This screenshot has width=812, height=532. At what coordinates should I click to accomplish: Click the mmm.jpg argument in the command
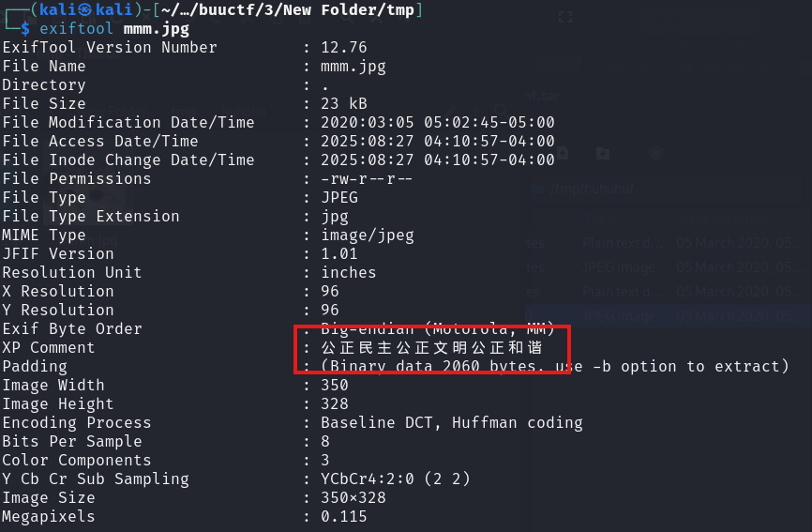coord(156,28)
